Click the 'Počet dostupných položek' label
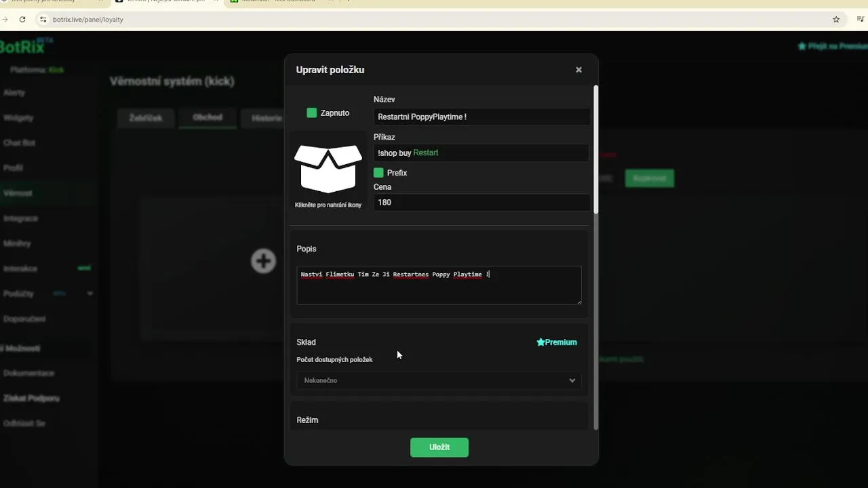The height and width of the screenshot is (488, 868). click(334, 360)
